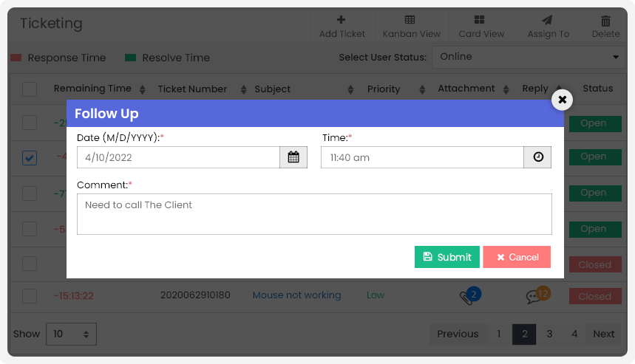This screenshot has height=364, width=635.
Task: Click the Assign To paper plane icon
Action: click(547, 20)
